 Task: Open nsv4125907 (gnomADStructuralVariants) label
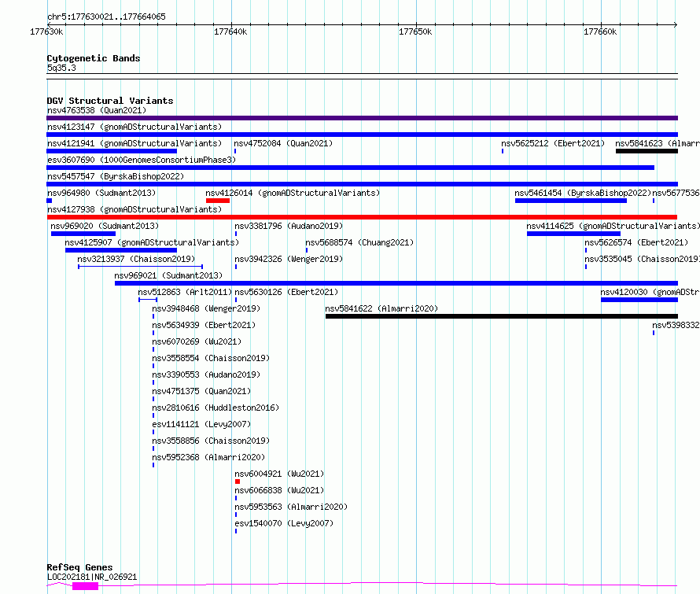[152, 242]
